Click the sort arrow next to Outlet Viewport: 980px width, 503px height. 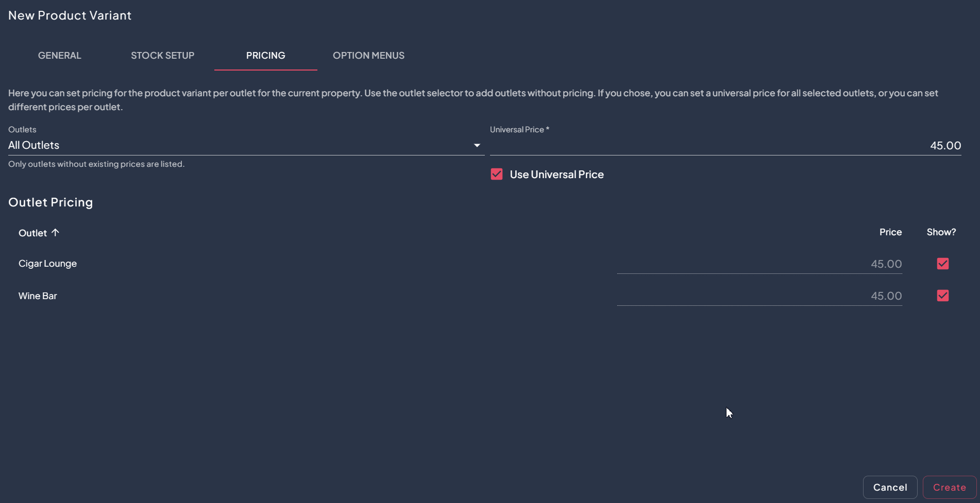pos(55,233)
